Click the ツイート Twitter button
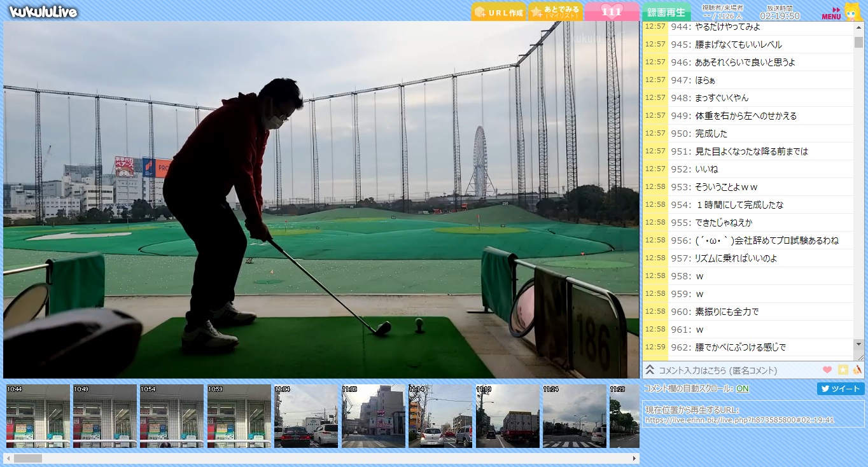The image size is (868, 467). (840, 389)
